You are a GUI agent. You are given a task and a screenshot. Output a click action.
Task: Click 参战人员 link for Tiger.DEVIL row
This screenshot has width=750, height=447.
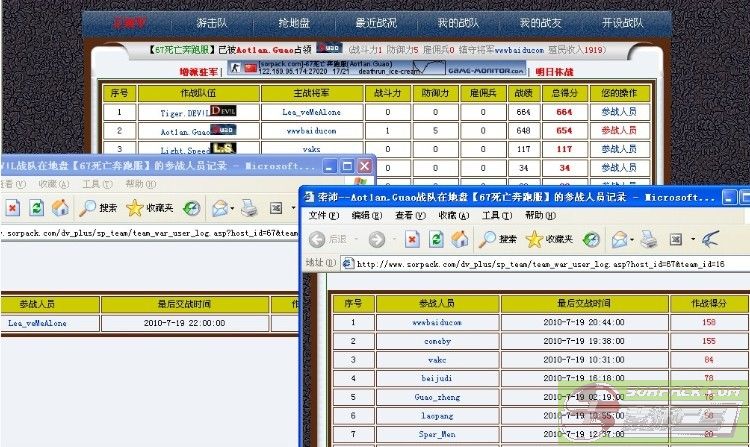(x=620, y=112)
